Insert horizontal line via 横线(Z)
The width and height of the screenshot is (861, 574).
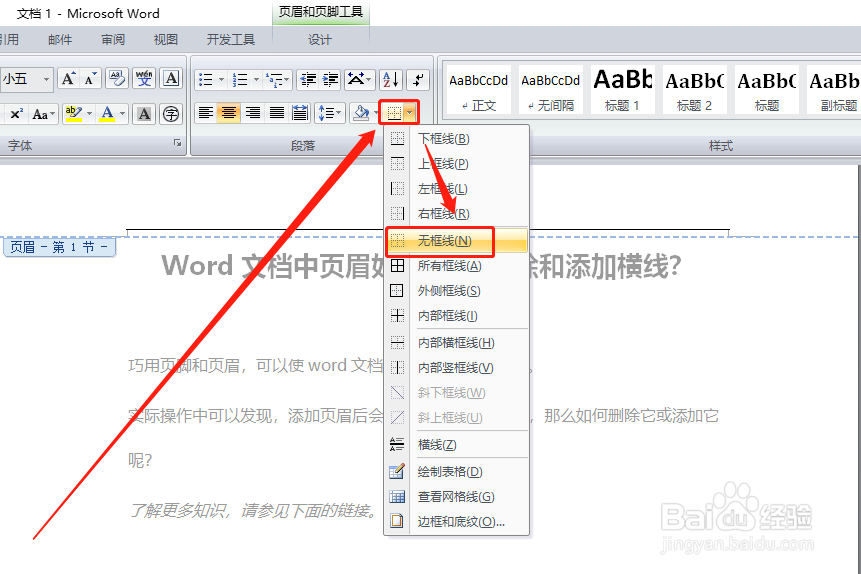tap(456, 445)
